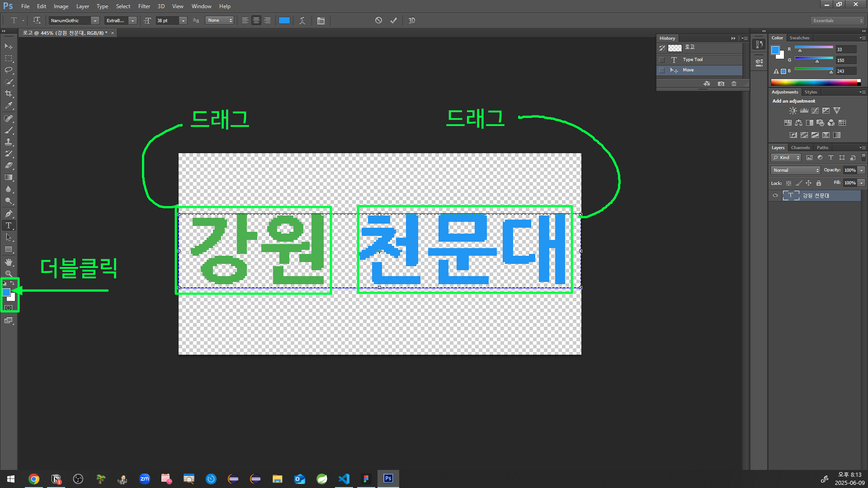This screenshot has width=868, height=488.
Task: Open font size dropdown 38 pt
Action: click(x=183, y=20)
